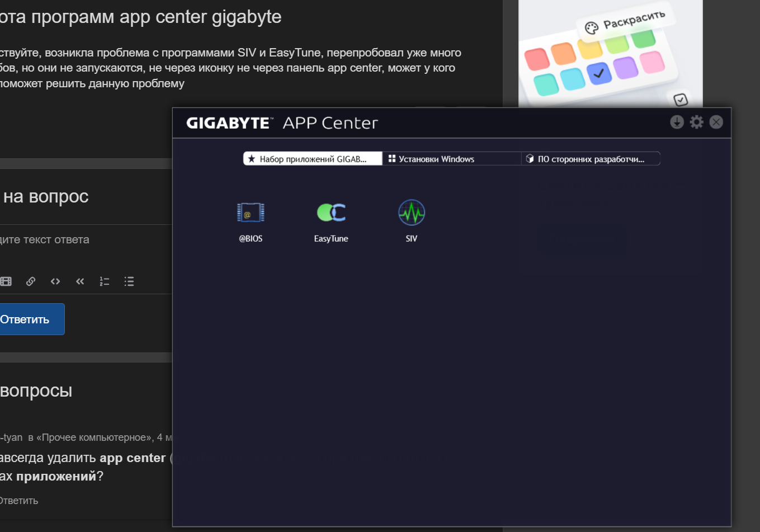The width and height of the screenshot is (760, 532).
Task: Close the GIGABYTE APP Center window
Action: pyautogui.click(x=716, y=122)
